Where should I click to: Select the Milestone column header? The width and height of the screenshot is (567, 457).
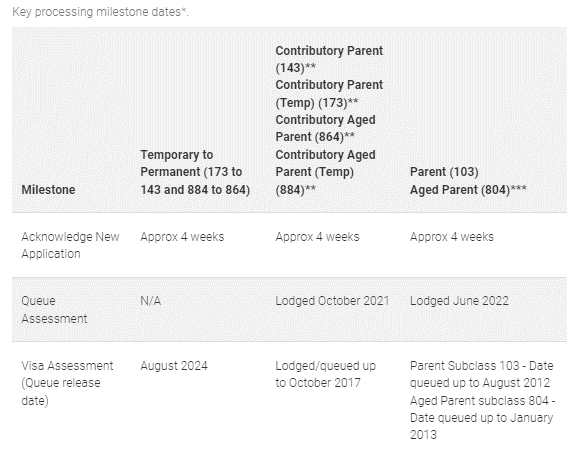(x=48, y=189)
